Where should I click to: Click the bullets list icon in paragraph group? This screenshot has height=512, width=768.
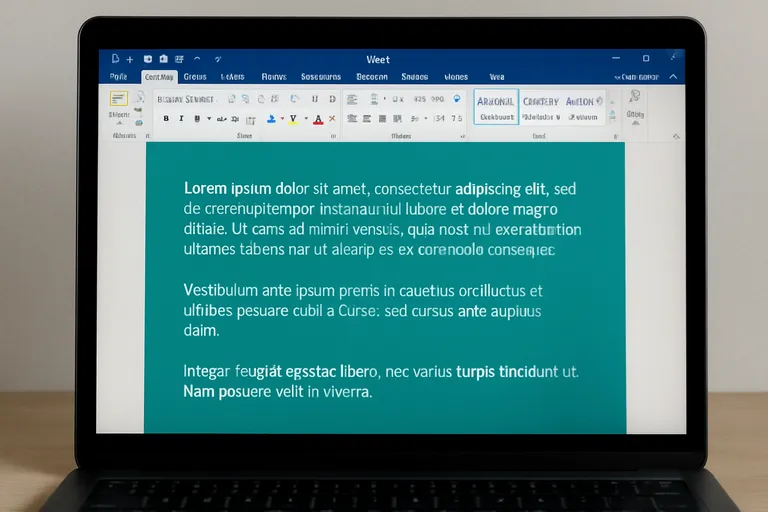pyautogui.click(x=352, y=99)
